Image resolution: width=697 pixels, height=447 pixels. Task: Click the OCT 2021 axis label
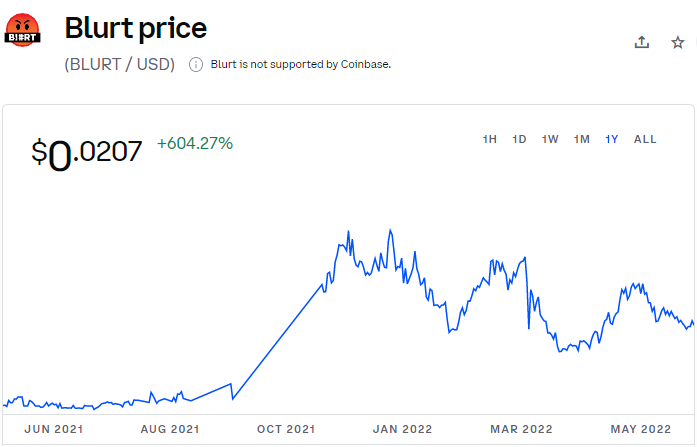tap(286, 429)
